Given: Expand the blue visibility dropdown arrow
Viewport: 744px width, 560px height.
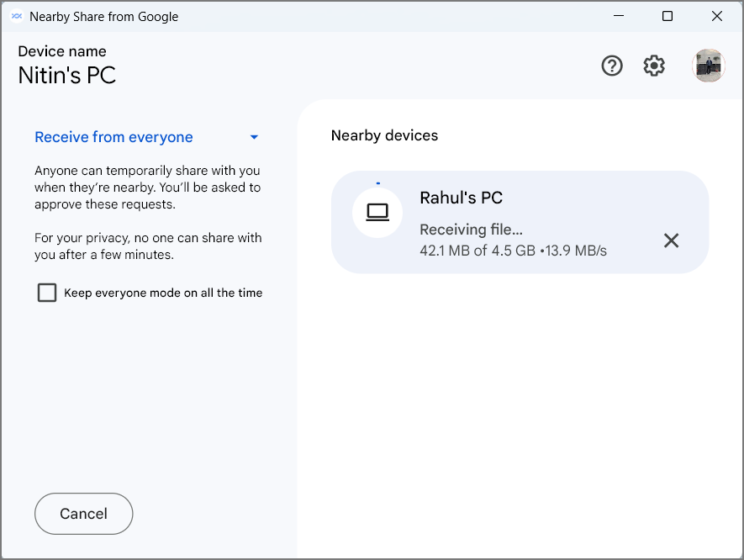Looking at the screenshot, I should pyautogui.click(x=254, y=137).
